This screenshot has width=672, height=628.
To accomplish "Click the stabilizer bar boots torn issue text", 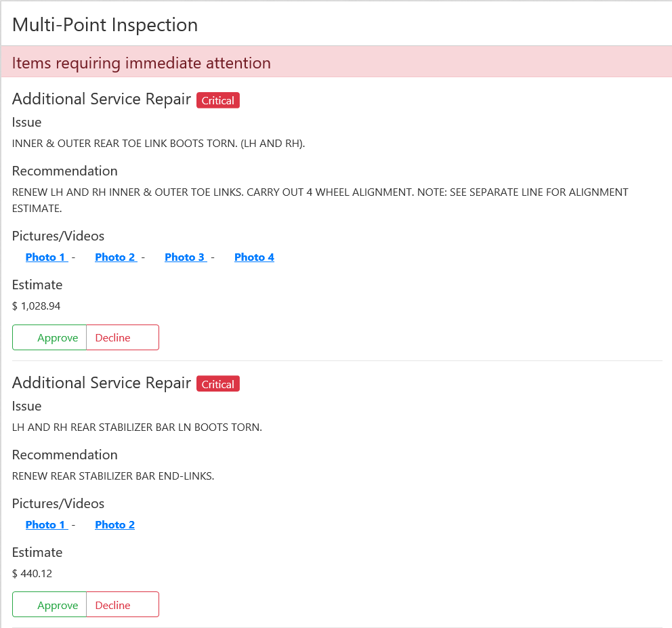I will [x=137, y=427].
